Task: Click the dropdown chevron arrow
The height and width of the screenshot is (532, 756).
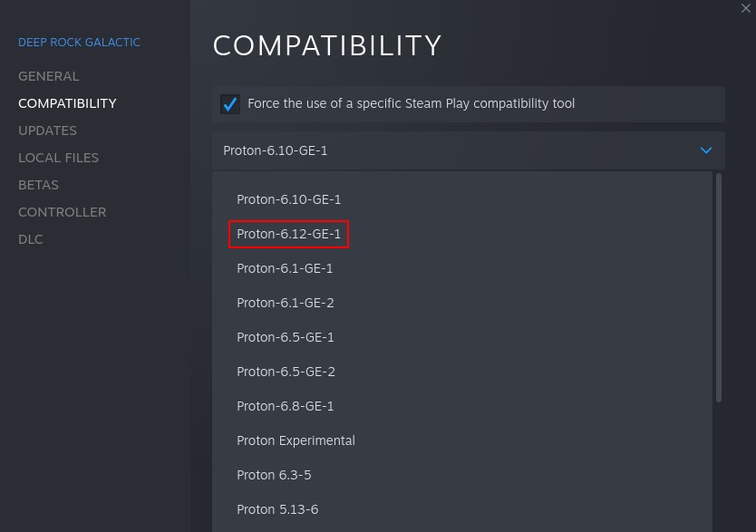Action: pos(706,150)
